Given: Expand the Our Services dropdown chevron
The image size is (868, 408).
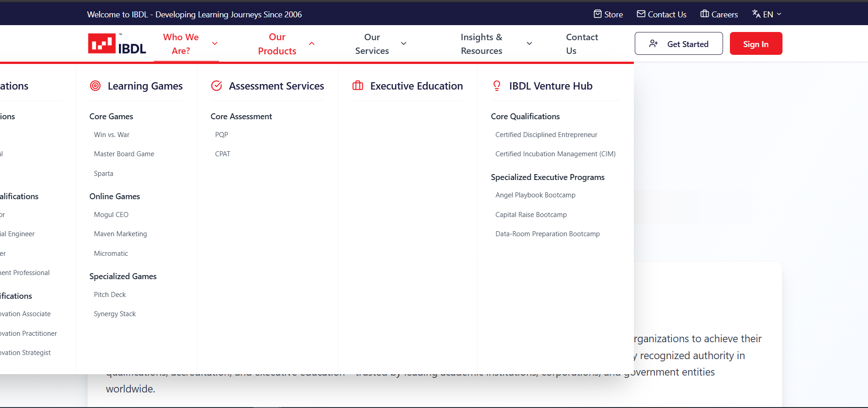Looking at the screenshot, I should click(x=404, y=44).
